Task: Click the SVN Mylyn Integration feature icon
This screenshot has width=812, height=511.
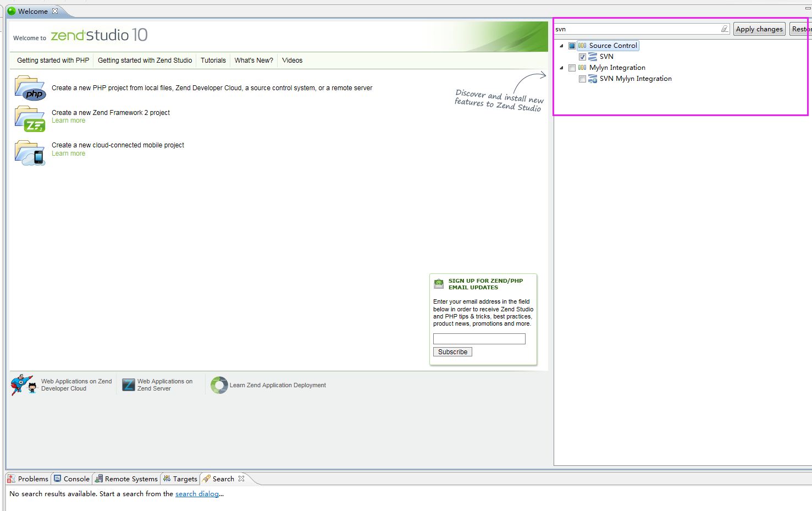Action: 593,79
